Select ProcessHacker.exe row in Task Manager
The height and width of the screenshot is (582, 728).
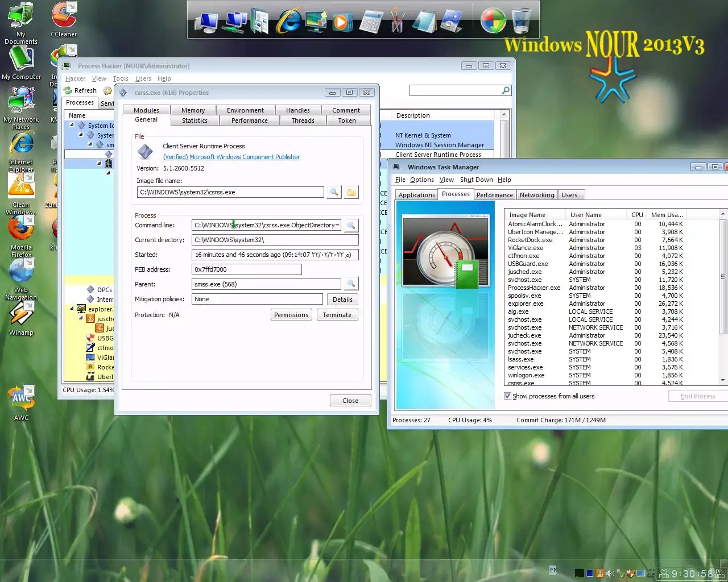595,288
